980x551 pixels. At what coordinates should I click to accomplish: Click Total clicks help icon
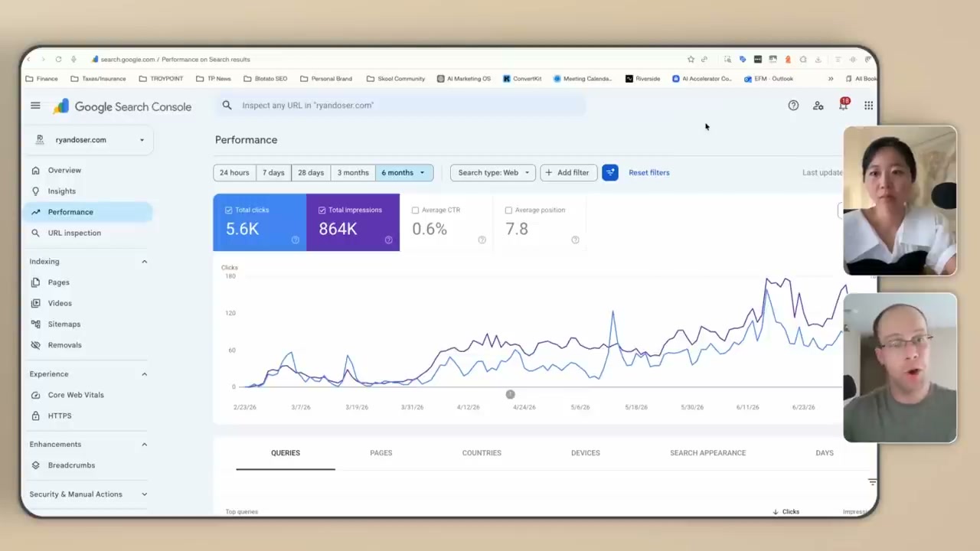[295, 240]
